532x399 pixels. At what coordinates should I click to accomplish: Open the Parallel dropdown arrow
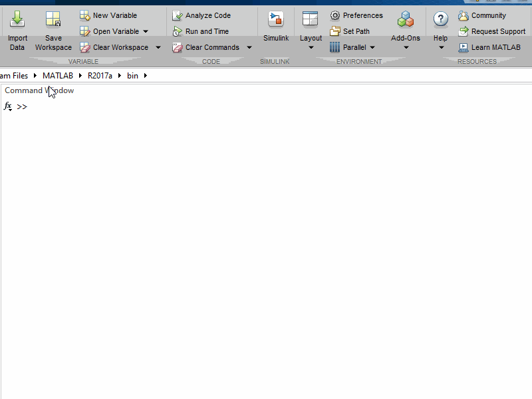(x=372, y=47)
